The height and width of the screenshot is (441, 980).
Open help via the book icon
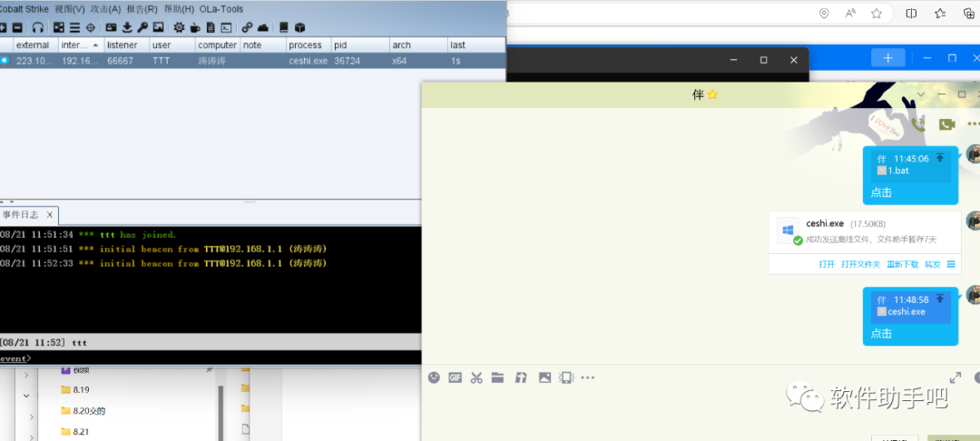click(x=284, y=27)
